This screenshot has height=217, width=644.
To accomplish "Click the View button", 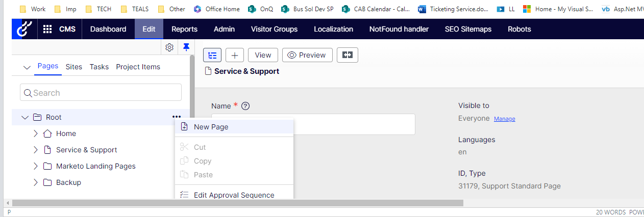I will (263, 55).
